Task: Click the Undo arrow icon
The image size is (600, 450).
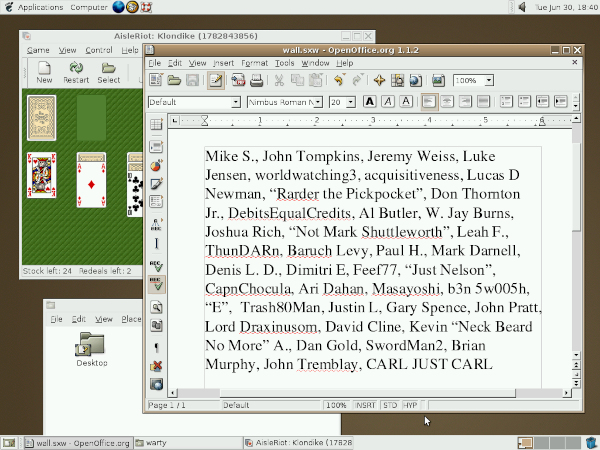Action: [x=338, y=80]
